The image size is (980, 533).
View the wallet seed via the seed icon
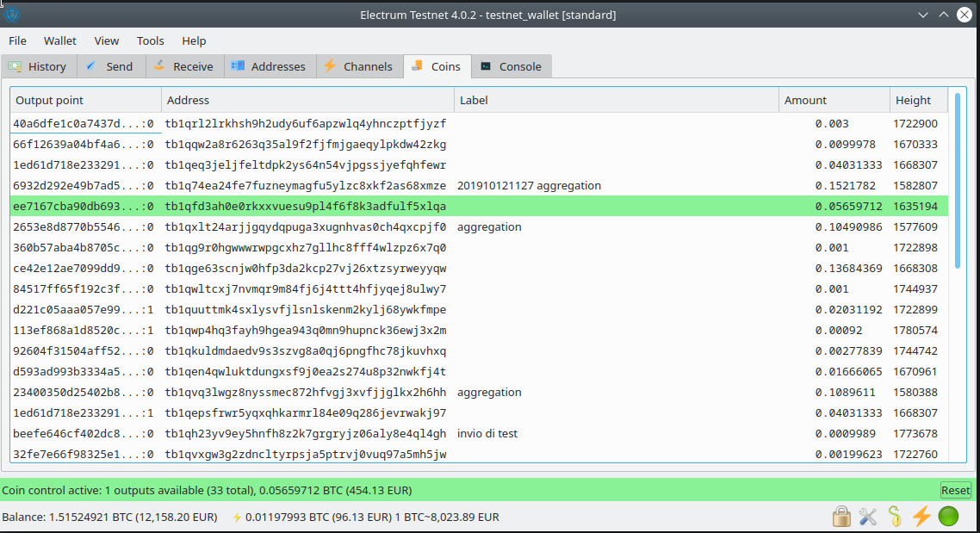pos(895,517)
